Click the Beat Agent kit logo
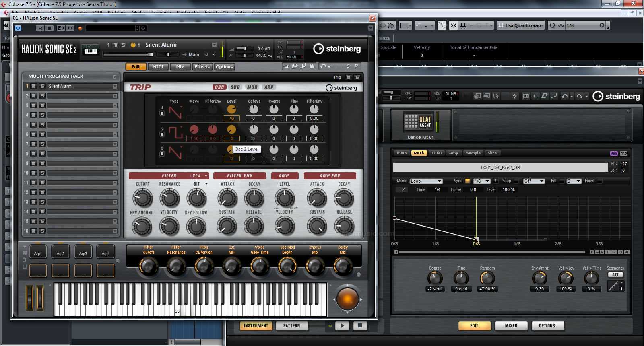Image resolution: width=644 pixels, height=346 pixels. pos(418,122)
